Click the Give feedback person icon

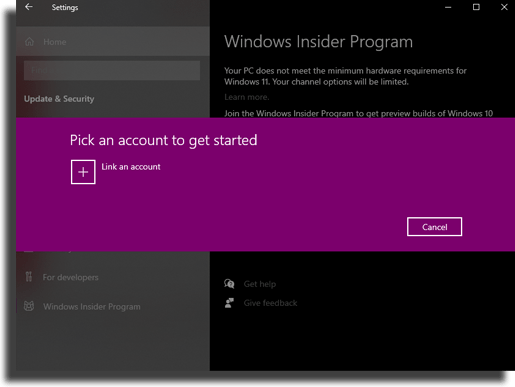pyautogui.click(x=229, y=303)
